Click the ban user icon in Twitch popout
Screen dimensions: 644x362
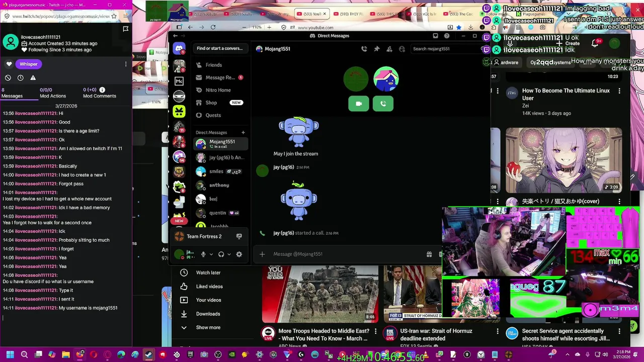[x=8, y=78]
